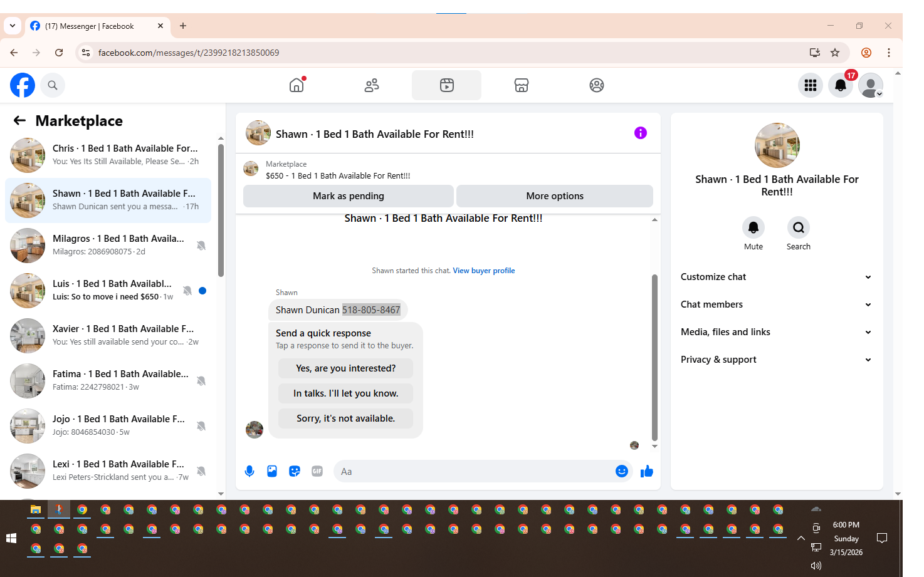Open conversation information purple icon
The height and width of the screenshot is (577, 924).
coord(640,133)
